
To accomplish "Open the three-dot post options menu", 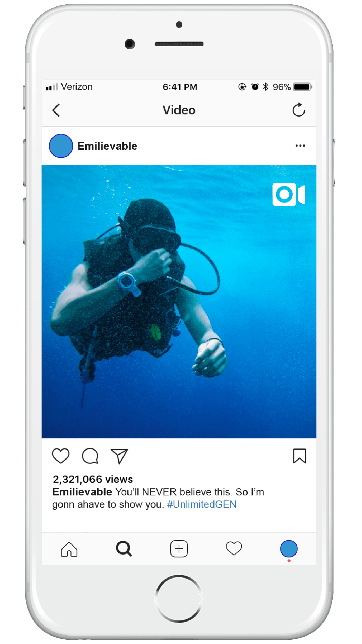I will click(300, 146).
